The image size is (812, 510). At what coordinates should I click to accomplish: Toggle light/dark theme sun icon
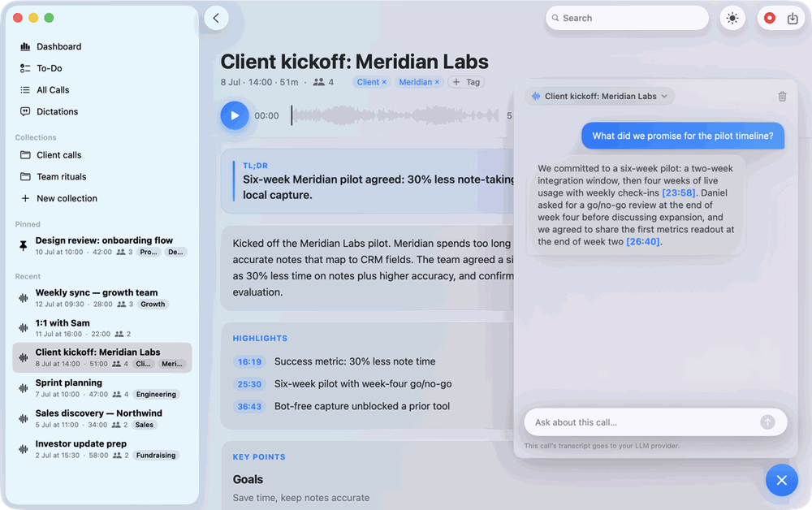click(x=732, y=18)
